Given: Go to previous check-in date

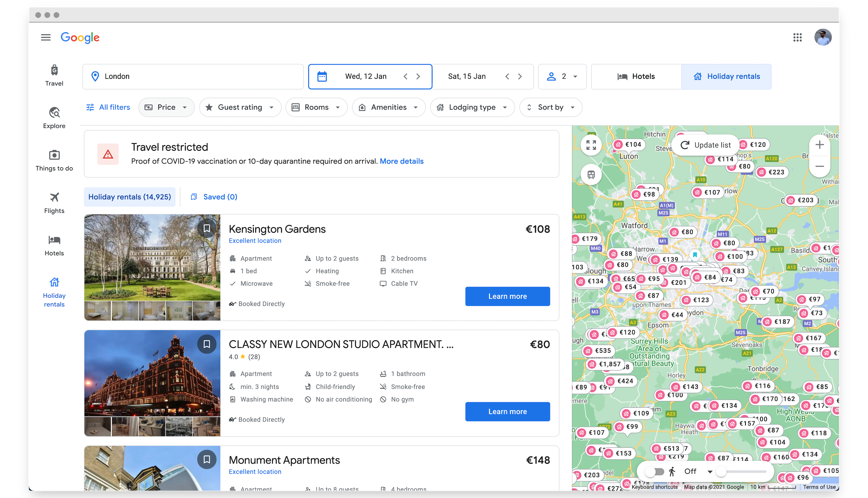Looking at the screenshot, I should (x=406, y=76).
